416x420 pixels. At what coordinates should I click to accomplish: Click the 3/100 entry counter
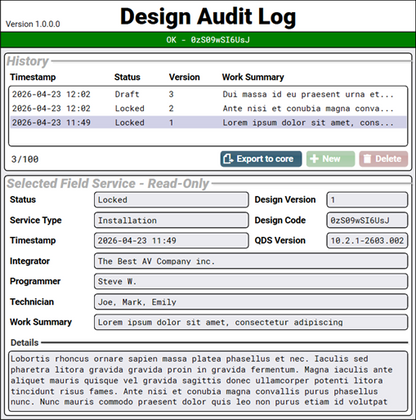[25, 159]
